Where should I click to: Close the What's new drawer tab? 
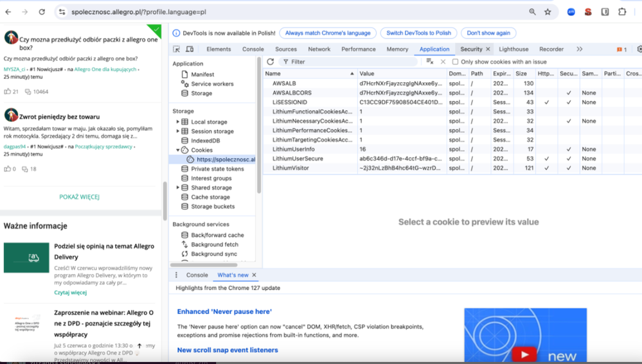pyautogui.click(x=254, y=275)
